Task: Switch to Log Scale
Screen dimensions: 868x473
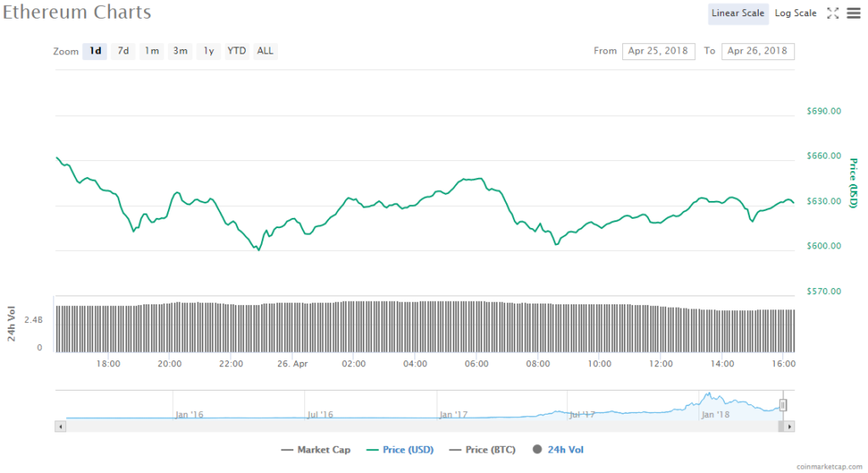Action: [x=795, y=13]
